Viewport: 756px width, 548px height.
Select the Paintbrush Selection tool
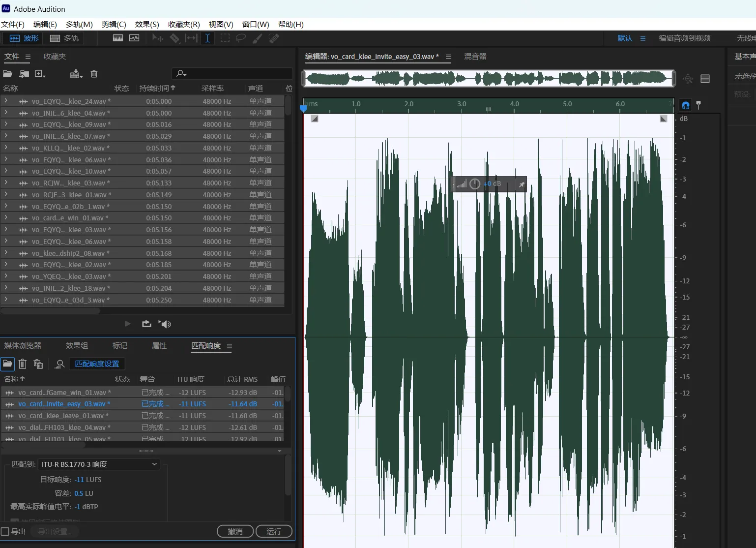(x=257, y=38)
